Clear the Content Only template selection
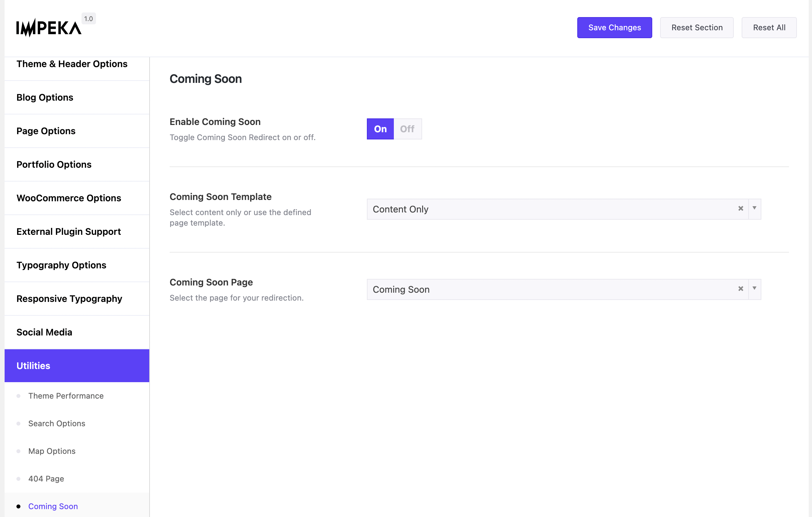The image size is (812, 517). coord(741,209)
